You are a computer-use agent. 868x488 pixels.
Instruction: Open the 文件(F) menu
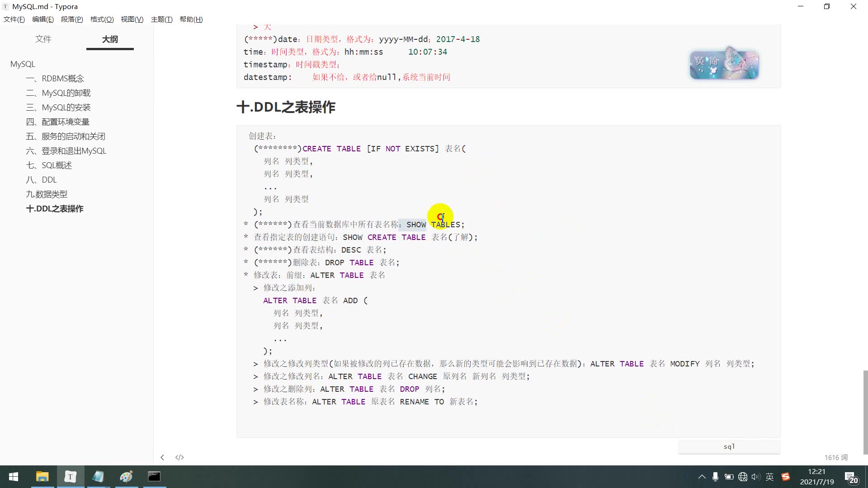click(x=14, y=19)
